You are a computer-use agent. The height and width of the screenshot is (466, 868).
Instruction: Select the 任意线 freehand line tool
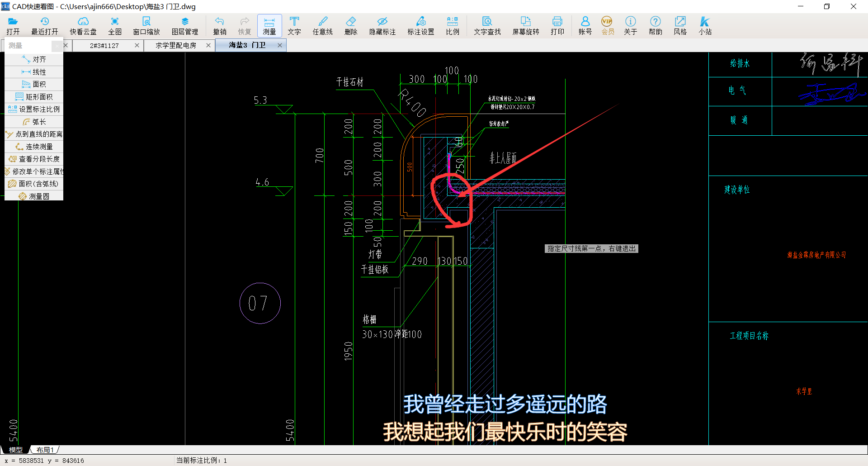[x=323, y=26]
